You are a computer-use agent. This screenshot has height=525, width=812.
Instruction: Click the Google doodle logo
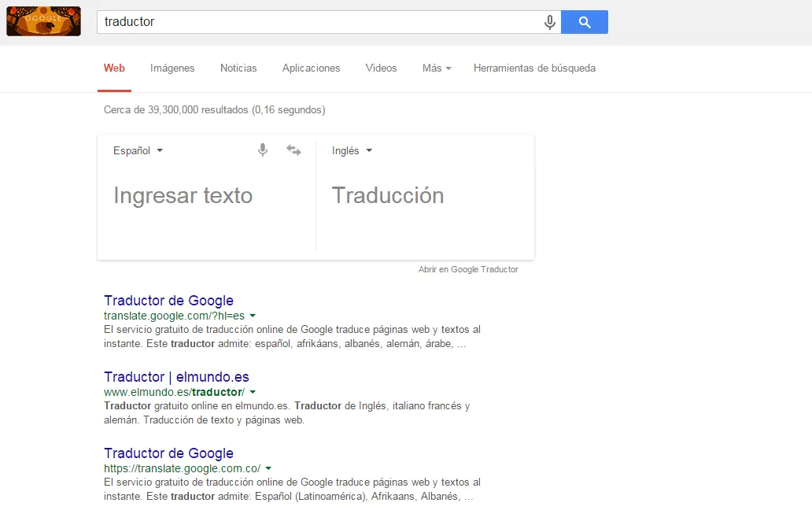(x=43, y=21)
